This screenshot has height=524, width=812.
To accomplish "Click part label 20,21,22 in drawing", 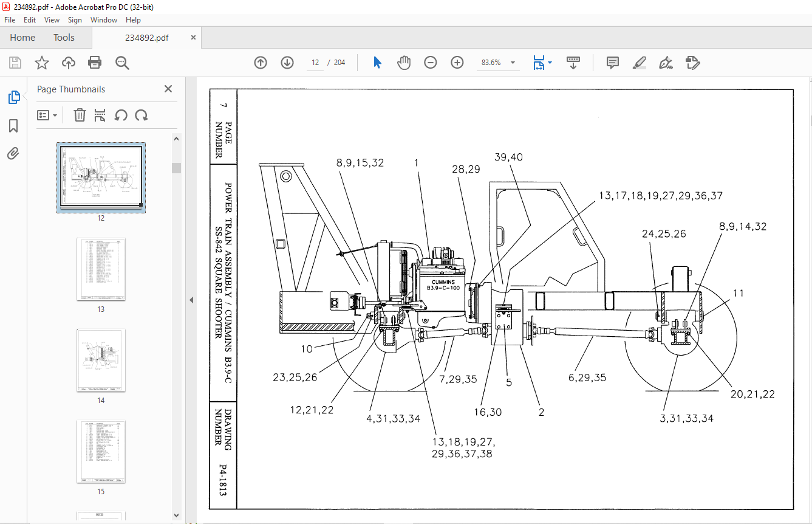I will click(752, 394).
